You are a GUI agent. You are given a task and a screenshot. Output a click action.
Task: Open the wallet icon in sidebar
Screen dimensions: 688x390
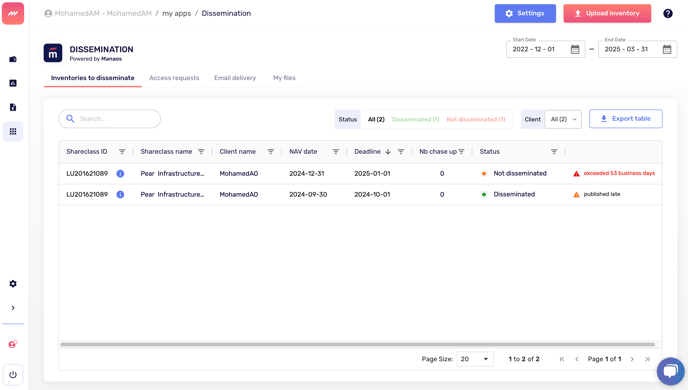(x=13, y=59)
